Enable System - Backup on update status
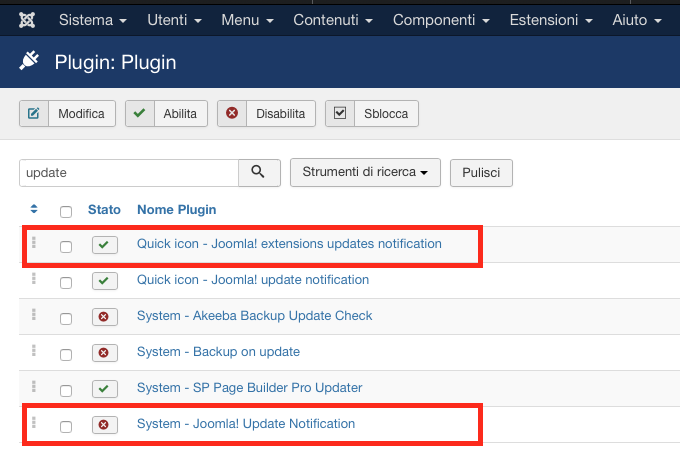Image resolution: width=680 pixels, height=471 pixels. tap(105, 353)
